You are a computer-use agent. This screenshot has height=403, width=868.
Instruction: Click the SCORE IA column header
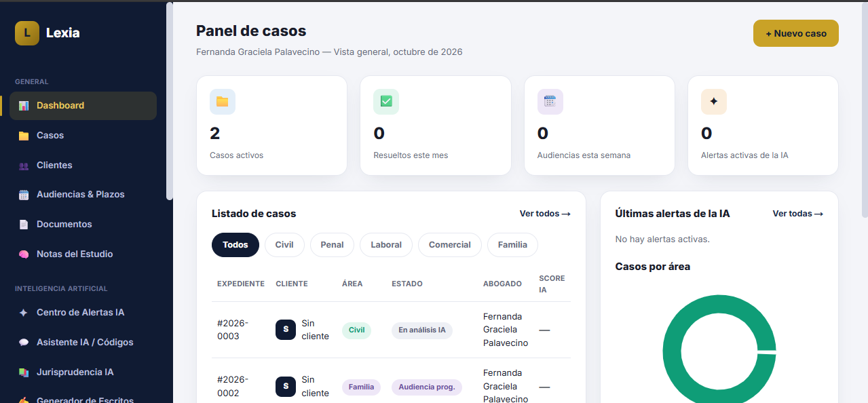pyautogui.click(x=552, y=284)
